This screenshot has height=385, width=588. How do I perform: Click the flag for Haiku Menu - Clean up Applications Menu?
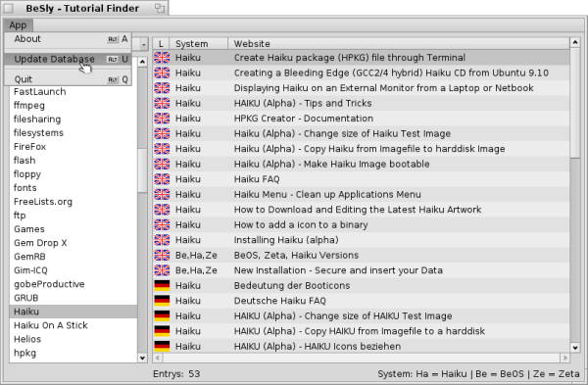click(x=162, y=195)
